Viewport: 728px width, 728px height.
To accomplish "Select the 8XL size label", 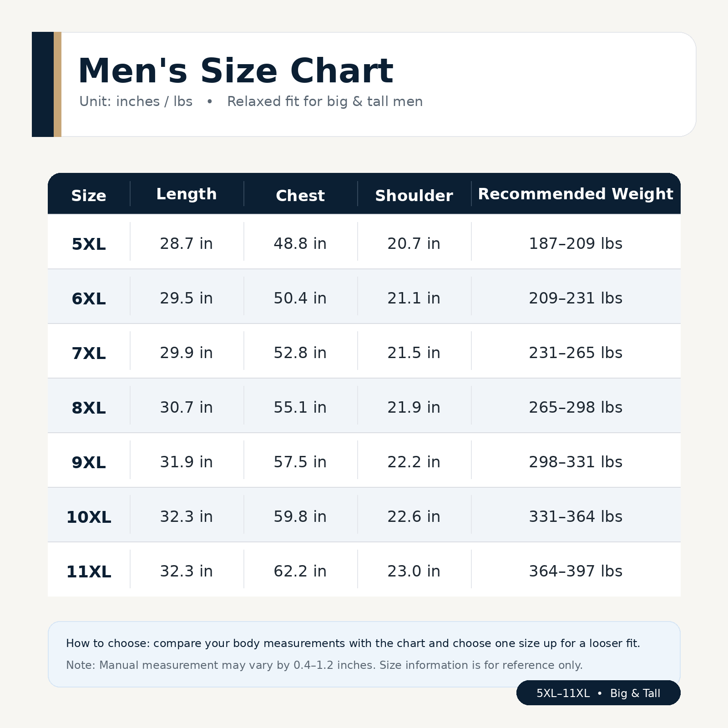I will [x=89, y=408].
